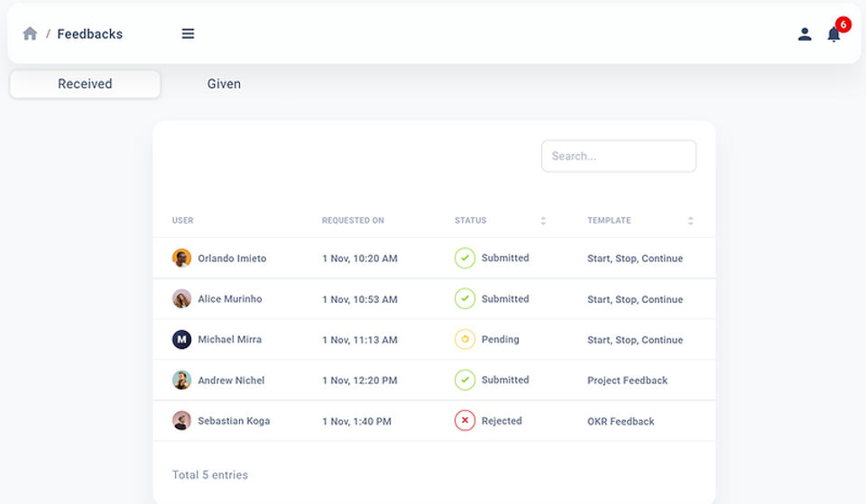Image resolution: width=866 pixels, height=504 pixels.
Task: Click Start, Stop, Continue in Orlando Imieto's row
Action: point(635,259)
